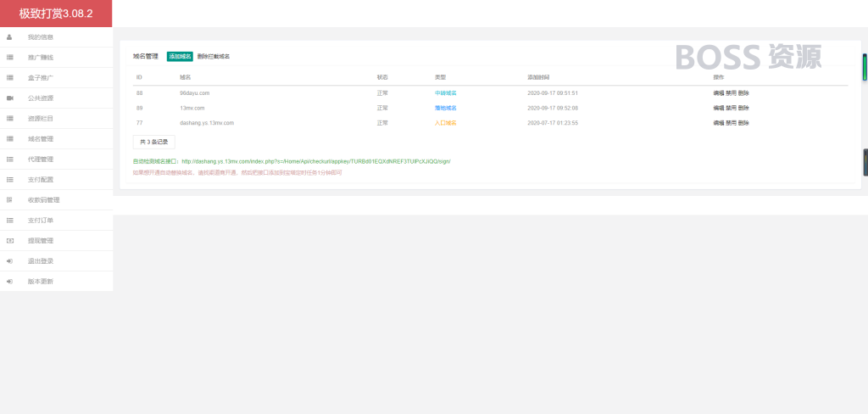Click the 添加时间 column header
The height and width of the screenshot is (414, 868).
[538, 77]
